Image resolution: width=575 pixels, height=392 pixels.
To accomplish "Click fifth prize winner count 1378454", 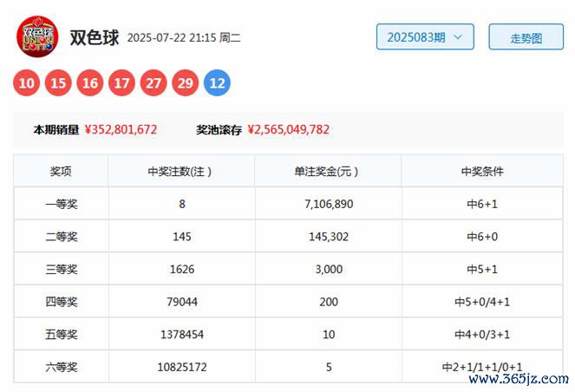I will pyautogui.click(x=182, y=335).
